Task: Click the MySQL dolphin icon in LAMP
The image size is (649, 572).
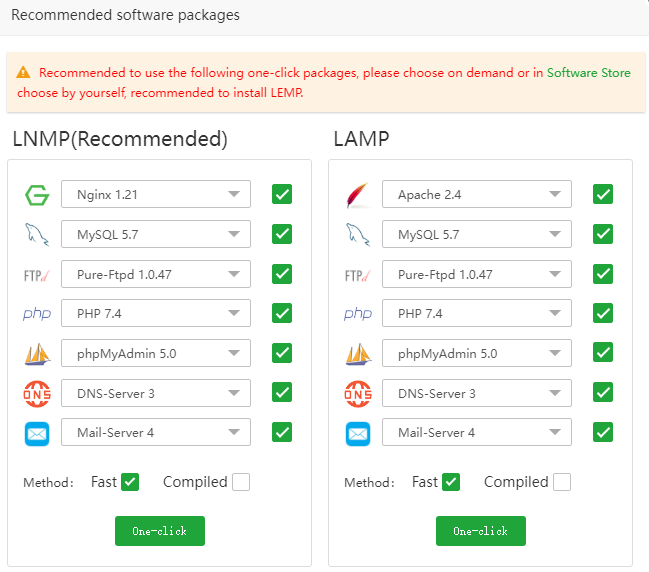Action: [x=358, y=234]
